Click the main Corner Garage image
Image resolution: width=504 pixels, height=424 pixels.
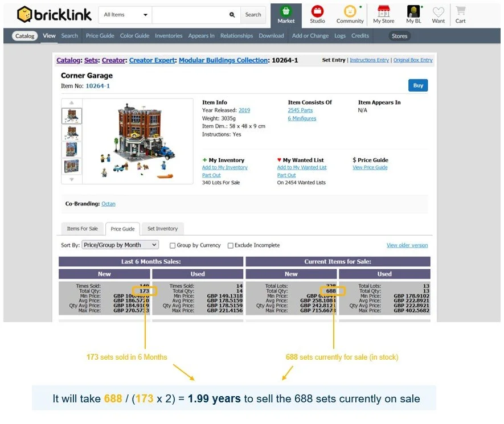coord(138,141)
